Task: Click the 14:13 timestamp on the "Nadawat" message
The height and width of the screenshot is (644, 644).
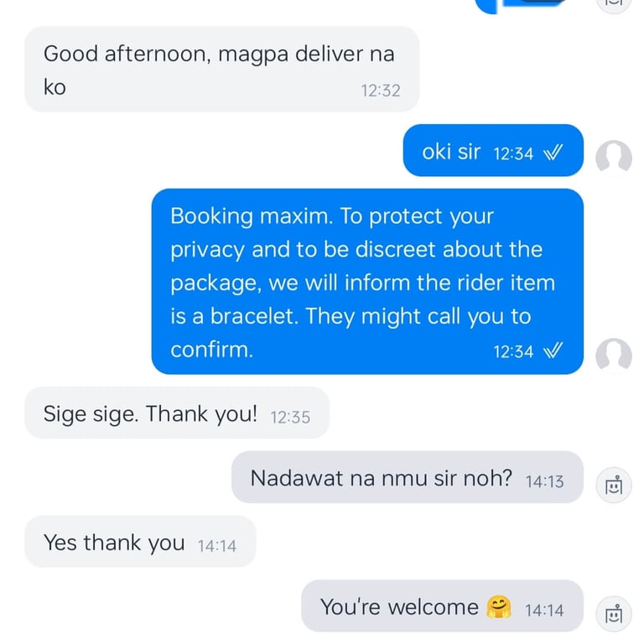Action: pos(544,482)
